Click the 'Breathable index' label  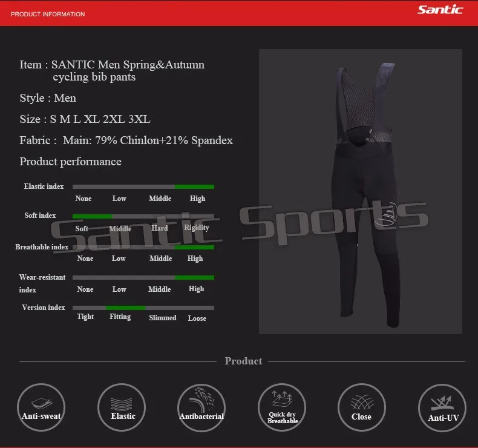tap(42, 247)
